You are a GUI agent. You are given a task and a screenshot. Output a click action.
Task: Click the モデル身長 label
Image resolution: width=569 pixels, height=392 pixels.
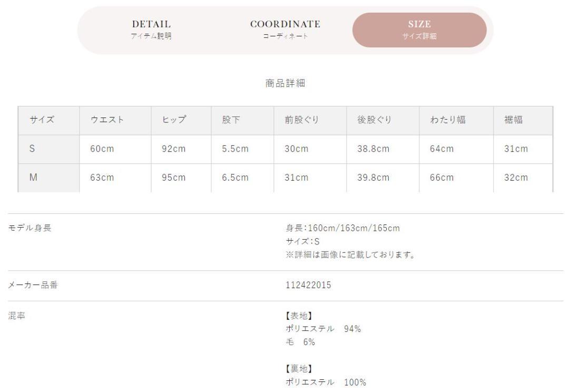point(30,228)
